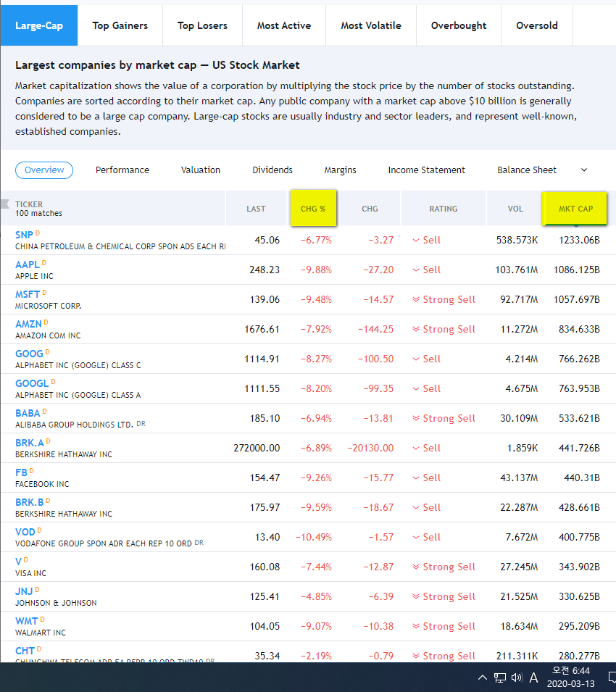Click the Strong Sell rating for MSFT
This screenshot has height=692, width=616.
[444, 300]
